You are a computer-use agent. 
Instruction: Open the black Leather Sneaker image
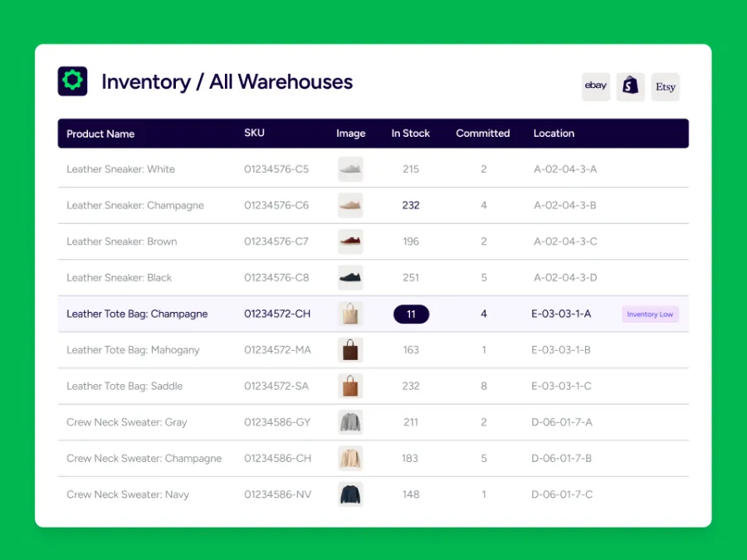tap(350, 278)
